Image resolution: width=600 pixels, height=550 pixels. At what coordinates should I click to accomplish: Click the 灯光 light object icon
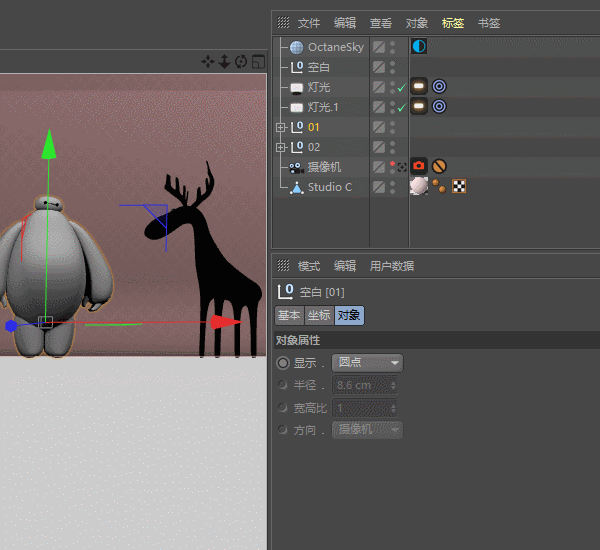coord(297,88)
